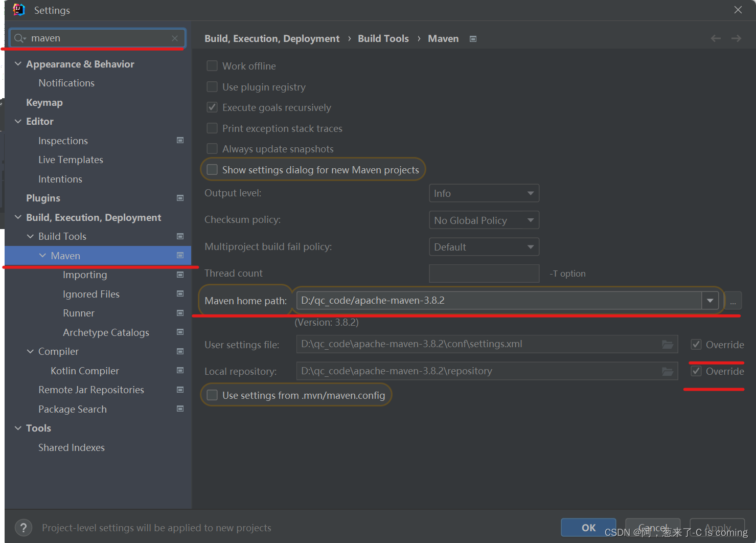The image size is (756, 543).
Task: Click project-level icon beside Maven breadcrumb
Action: (x=473, y=39)
